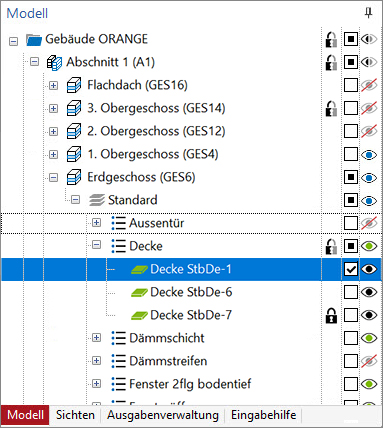Image resolution: width=383 pixels, height=428 pixels.
Task: Switch to the Sichten tab
Action: click(x=75, y=415)
